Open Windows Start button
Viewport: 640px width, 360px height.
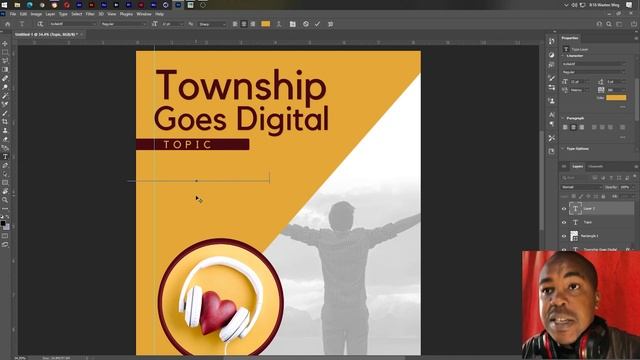click(4, 5)
